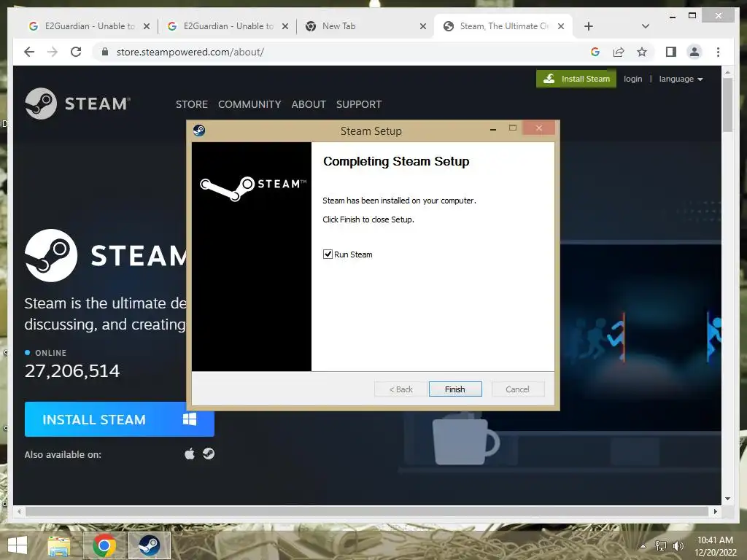This screenshot has width=747, height=560.
Task: Click the site security lock icon
Action: [x=105, y=52]
